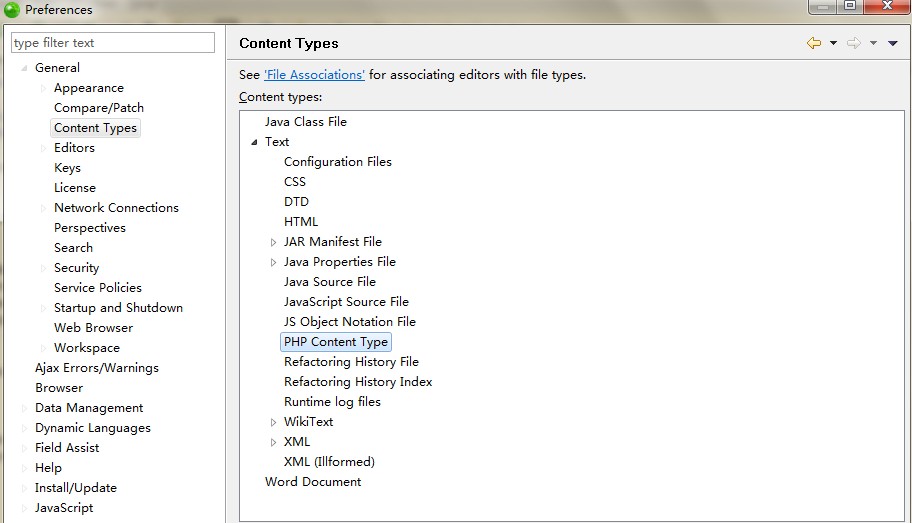This screenshot has width=912, height=523.
Task: Open the Back history dropdown arrow
Action: click(x=833, y=43)
